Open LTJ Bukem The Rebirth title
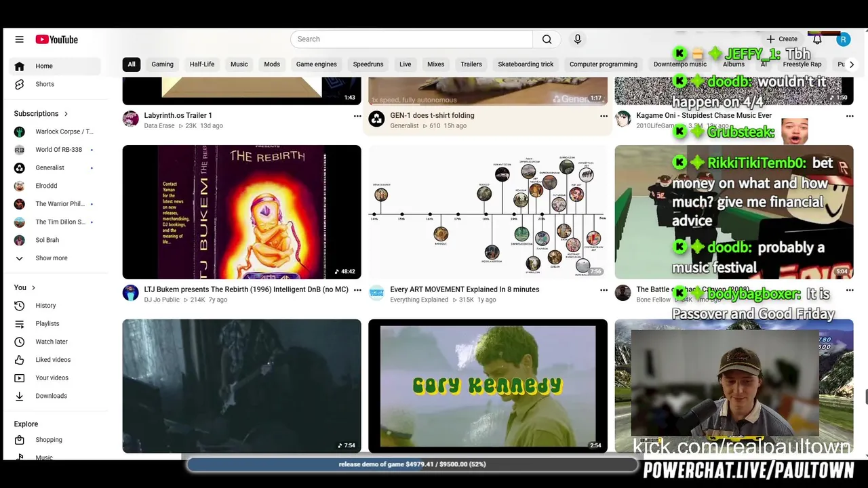868x488 pixels. (x=246, y=289)
